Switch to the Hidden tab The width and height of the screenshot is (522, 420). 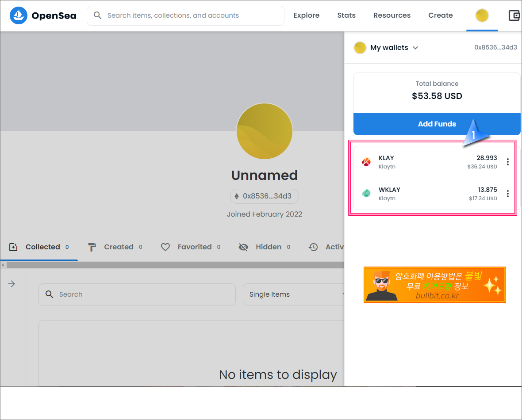click(265, 247)
